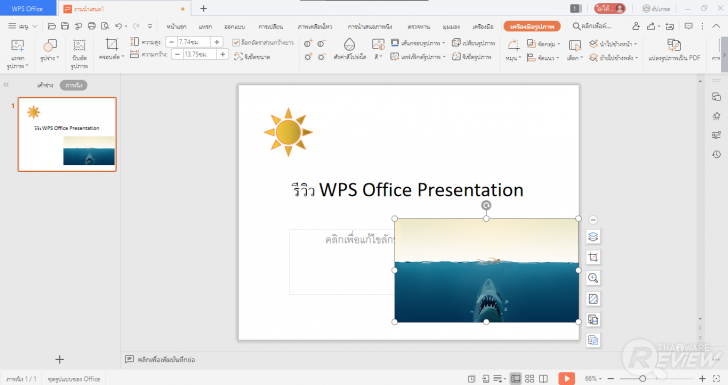Open history clock icon in right sidebar
The width and height of the screenshot is (728, 385).
coord(716,155)
